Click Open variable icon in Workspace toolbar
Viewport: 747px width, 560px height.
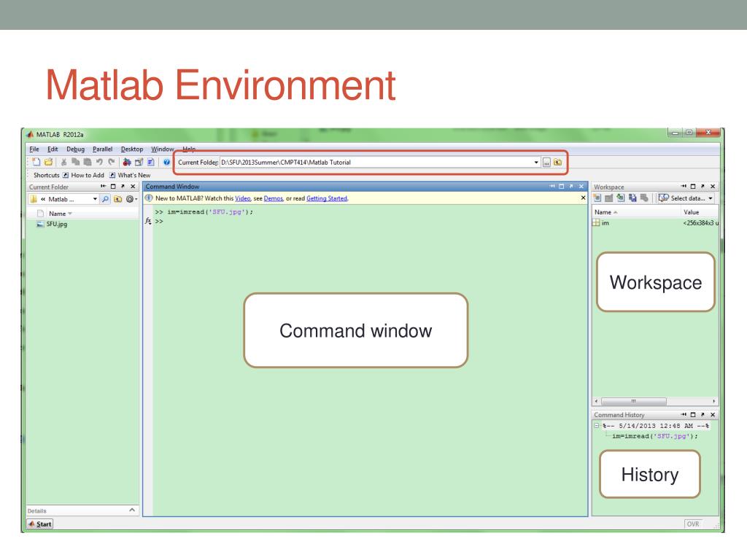pyautogui.click(x=609, y=198)
